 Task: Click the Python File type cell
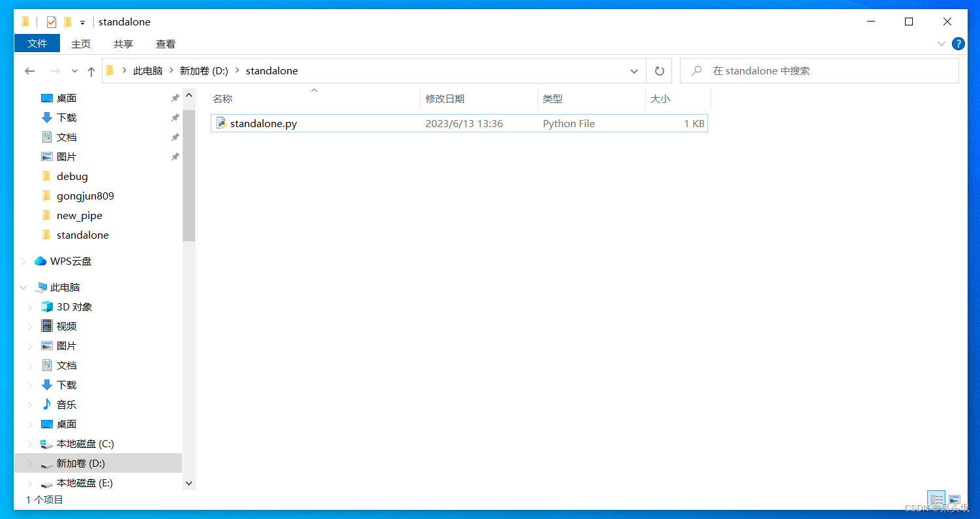569,123
